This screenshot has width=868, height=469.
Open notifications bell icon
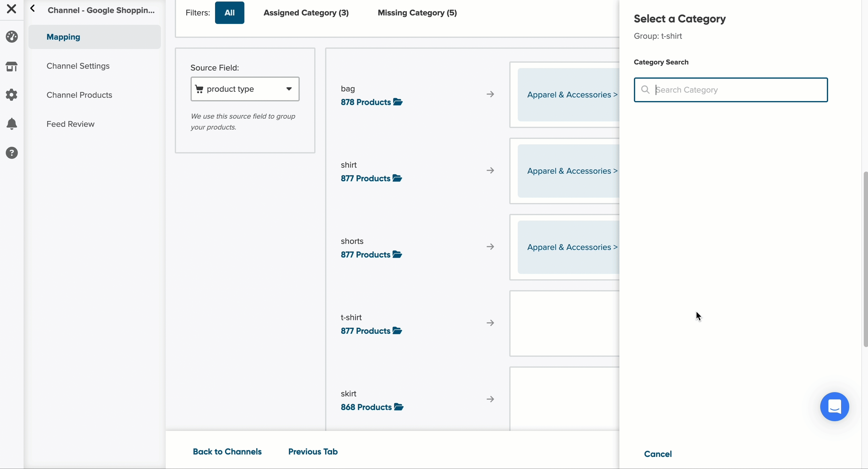[12, 124]
